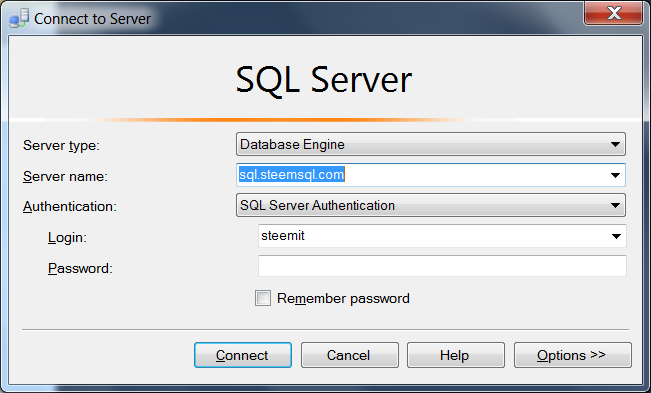Click the Server type label
Viewport: 651px width, 393px height.
61,145
